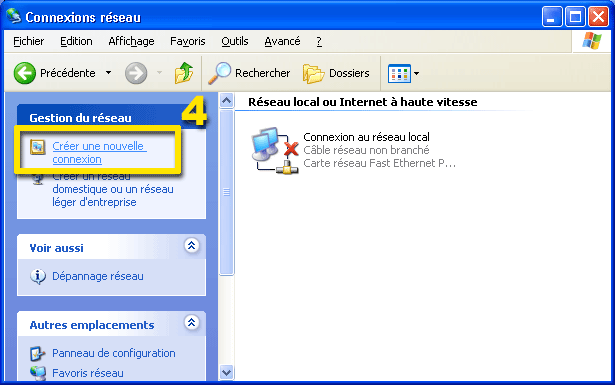Collapse the Autres emplacements panel

click(191, 323)
